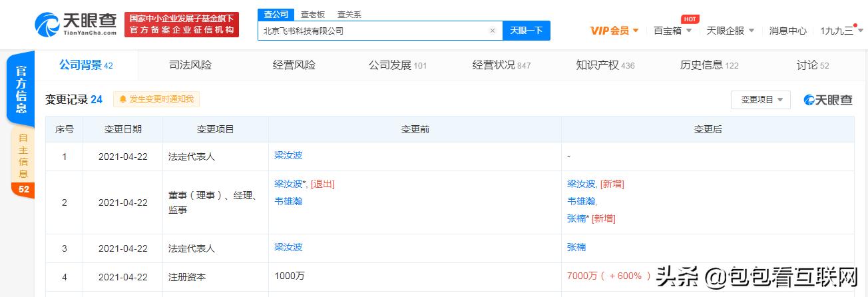The image size is (868, 297).
Task: Open the VIP会员 dropdown
Action: [614, 31]
